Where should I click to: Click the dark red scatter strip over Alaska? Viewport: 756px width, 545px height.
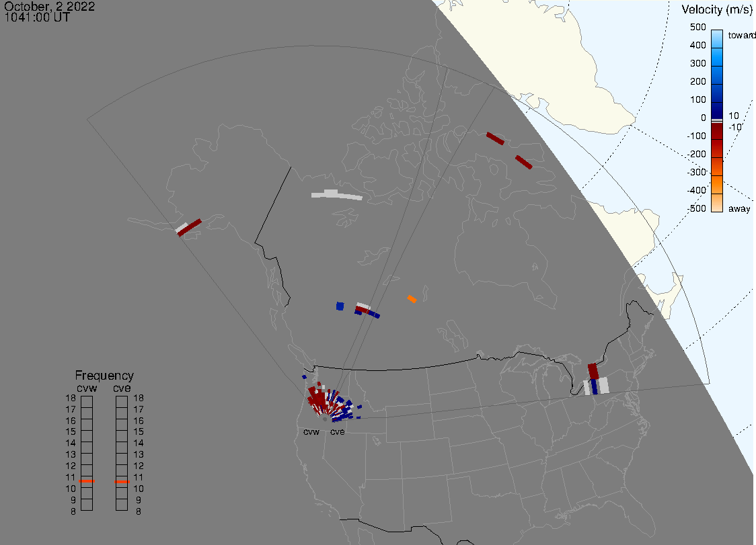point(190,227)
